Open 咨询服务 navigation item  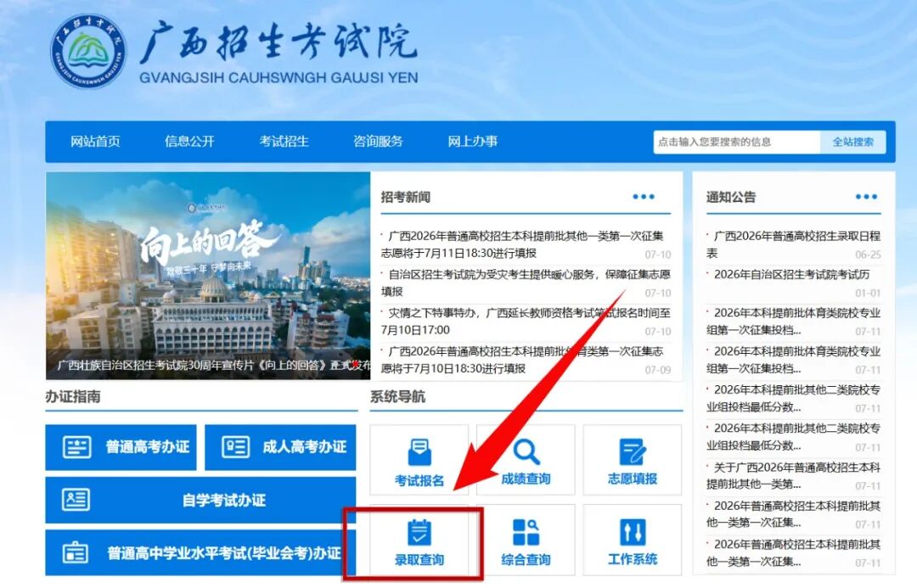(x=379, y=142)
